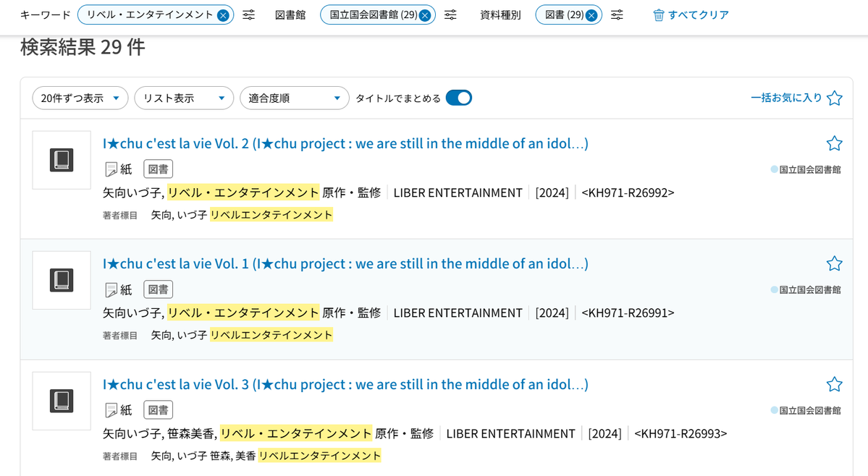Click the Vol. 2 book thumbnail
Viewport: 868px width, 476px height.
[x=62, y=160]
